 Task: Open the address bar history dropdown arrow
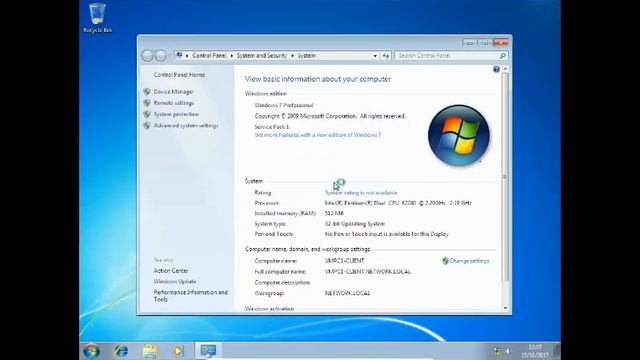coord(375,56)
